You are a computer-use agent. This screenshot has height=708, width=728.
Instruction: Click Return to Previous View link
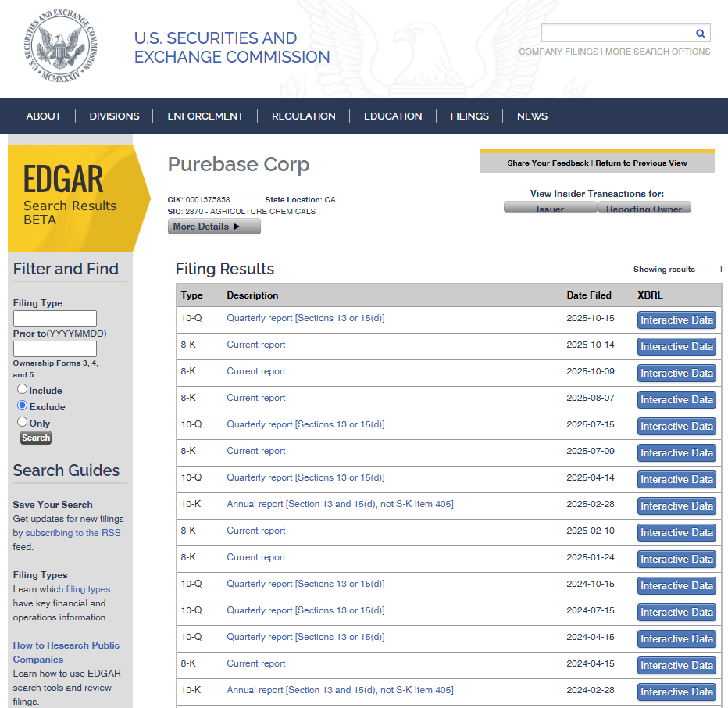[x=641, y=163]
